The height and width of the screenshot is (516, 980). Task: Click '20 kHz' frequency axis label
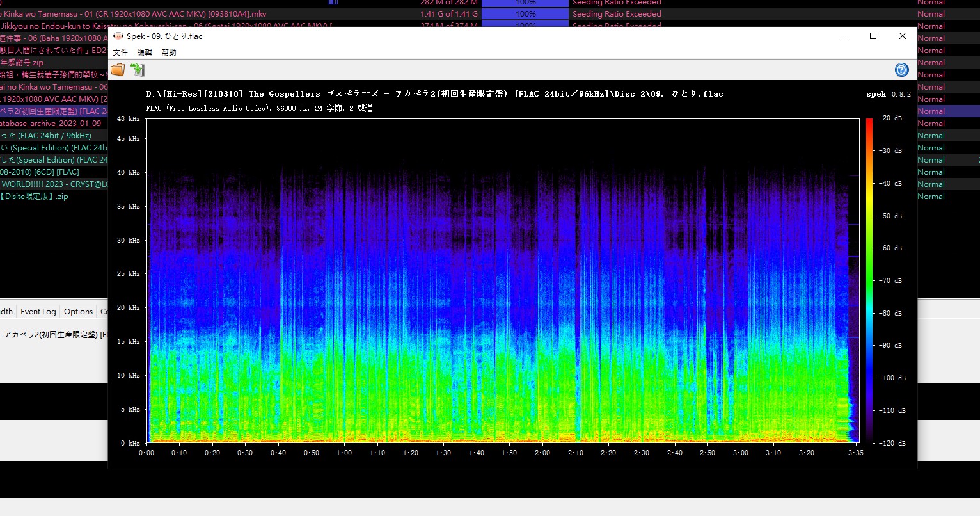(129, 308)
